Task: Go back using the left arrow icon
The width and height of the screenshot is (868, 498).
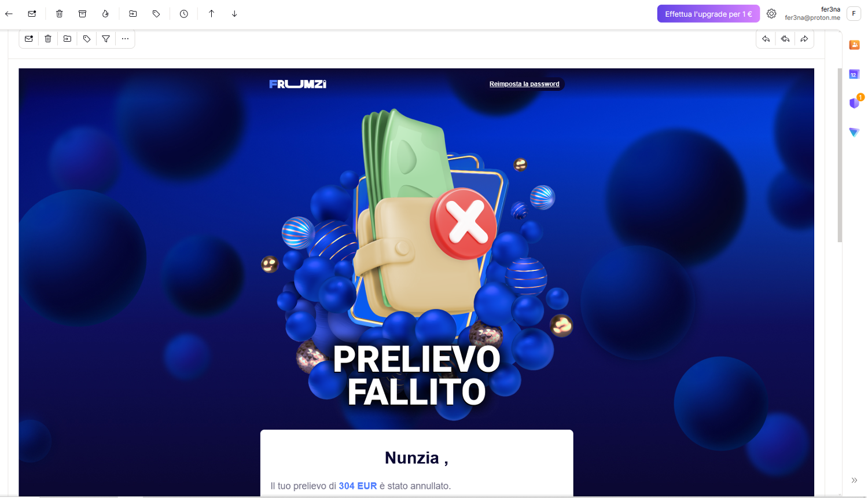Action: (x=9, y=13)
